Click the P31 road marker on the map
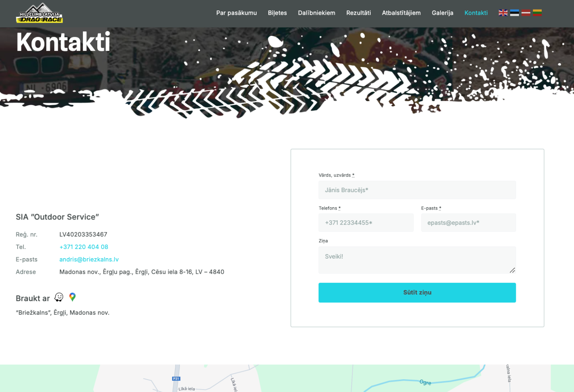This screenshot has height=392, width=574. [x=176, y=378]
